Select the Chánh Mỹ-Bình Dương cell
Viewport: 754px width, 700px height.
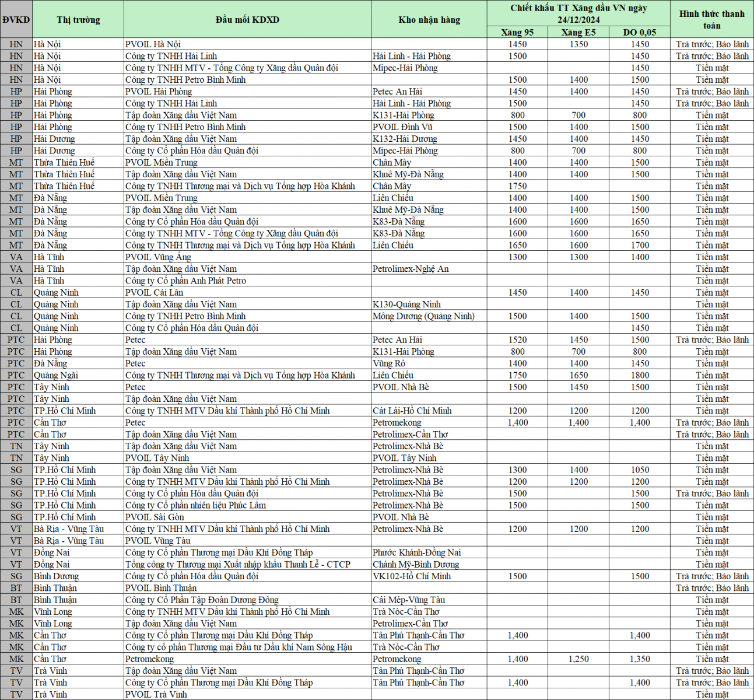pyautogui.click(x=429, y=565)
